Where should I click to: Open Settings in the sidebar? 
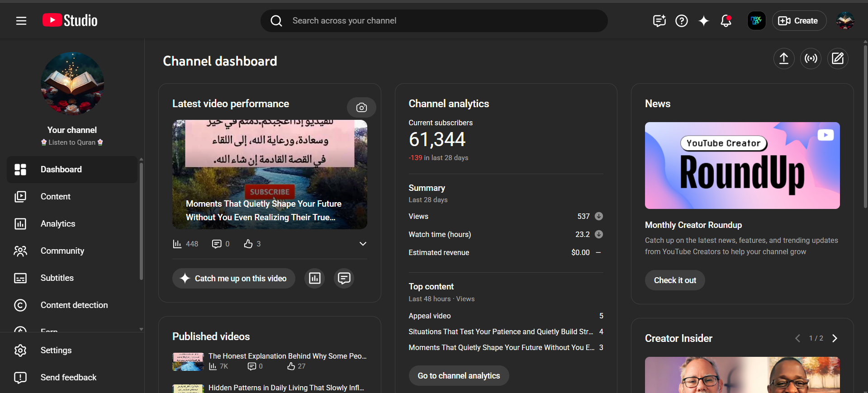click(72, 350)
